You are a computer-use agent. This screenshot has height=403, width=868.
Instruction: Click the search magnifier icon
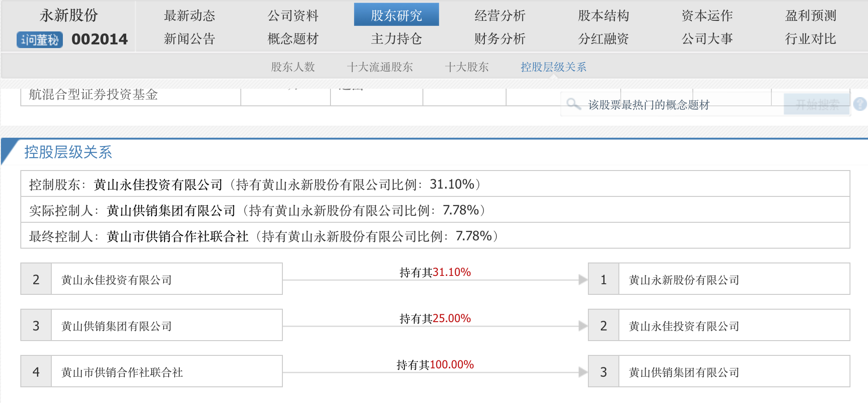pos(573,104)
